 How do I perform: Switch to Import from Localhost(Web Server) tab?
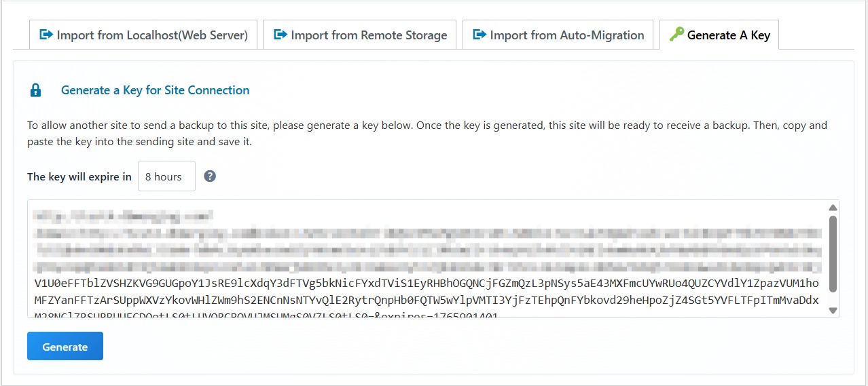(x=151, y=35)
